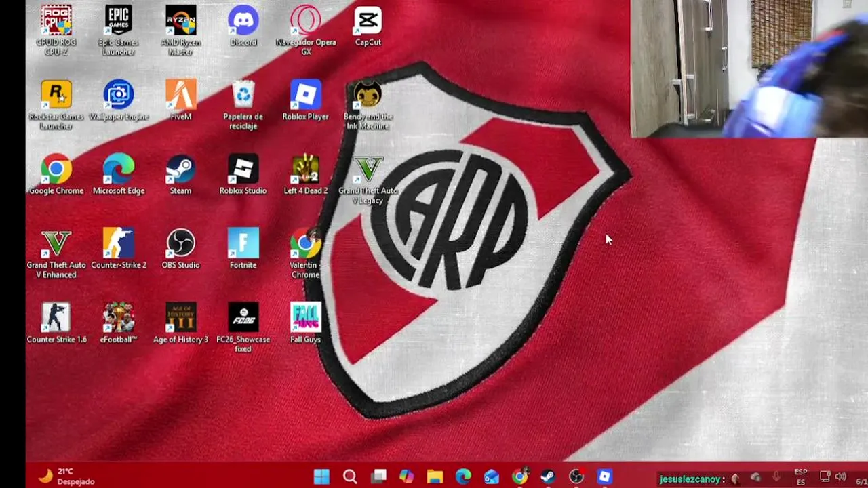
Task: Open Microsoft Edge from the taskbar
Action: (463, 476)
